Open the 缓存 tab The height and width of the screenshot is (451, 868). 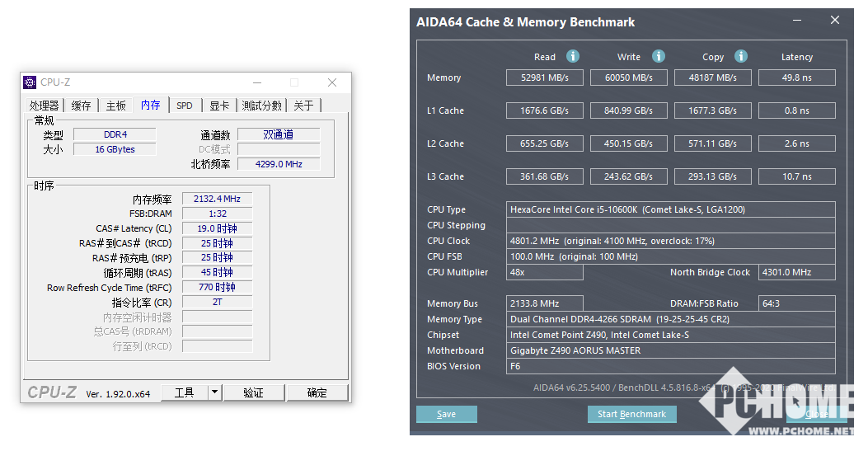(x=82, y=106)
